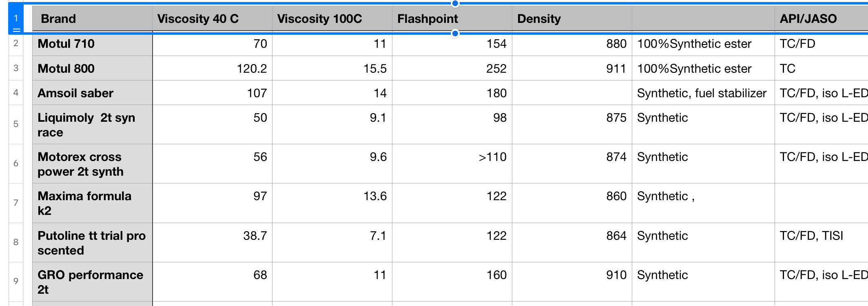Click the top blue selection handle dot
The height and width of the screenshot is (306, 868).
click(455, 4)
